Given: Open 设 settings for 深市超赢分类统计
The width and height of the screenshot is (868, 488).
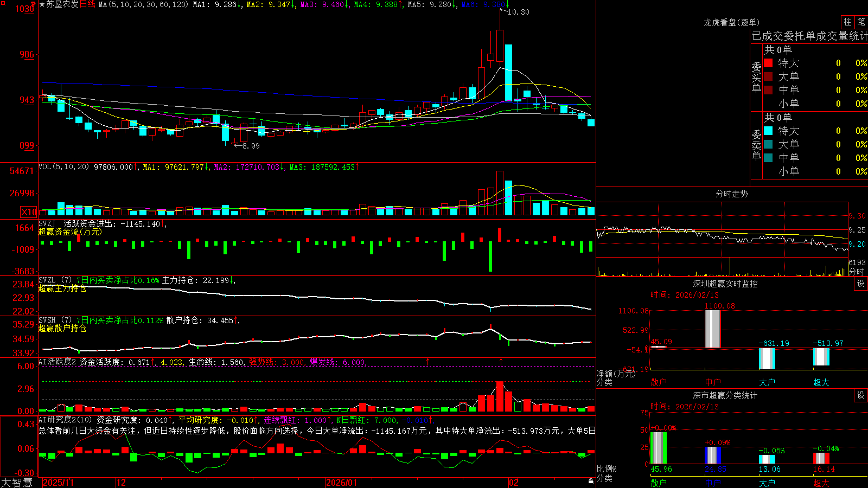Looking at the screenshot, I should coord(861,395).
